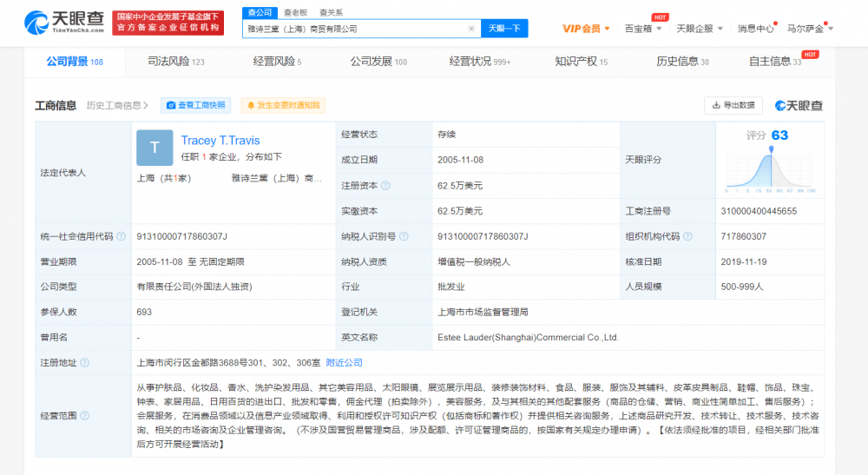Expand the 天眼企服 dropdown
The image size is (868, 475).
pyautogui.click(x=699, y=29)
